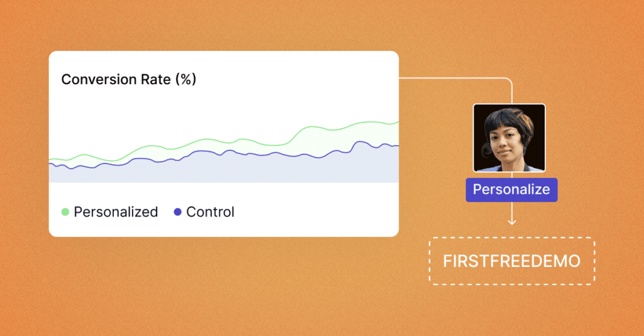
Task: Click the green Personalized legend dot
Action: tap(65, 212)
